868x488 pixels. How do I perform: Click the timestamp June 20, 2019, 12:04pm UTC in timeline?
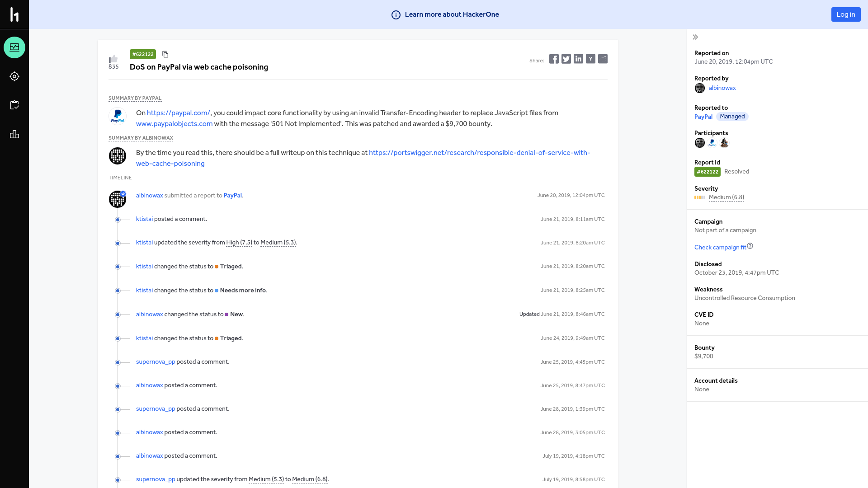571,196
